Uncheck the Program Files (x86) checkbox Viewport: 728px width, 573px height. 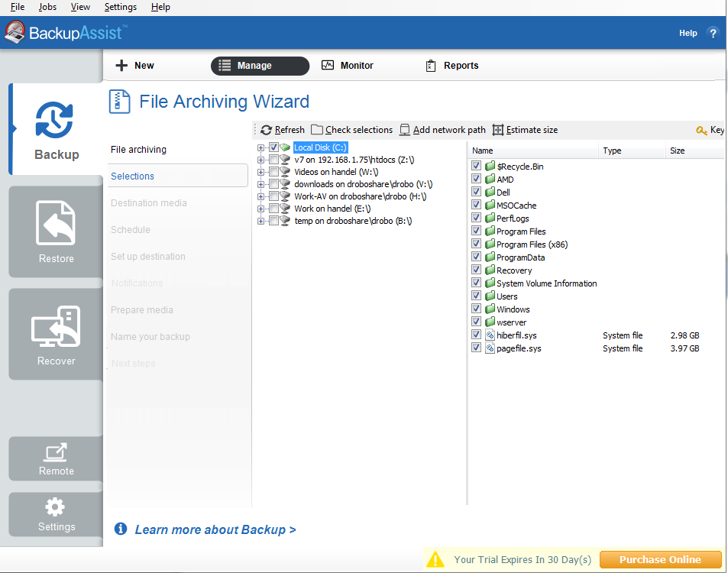(476, 243)
